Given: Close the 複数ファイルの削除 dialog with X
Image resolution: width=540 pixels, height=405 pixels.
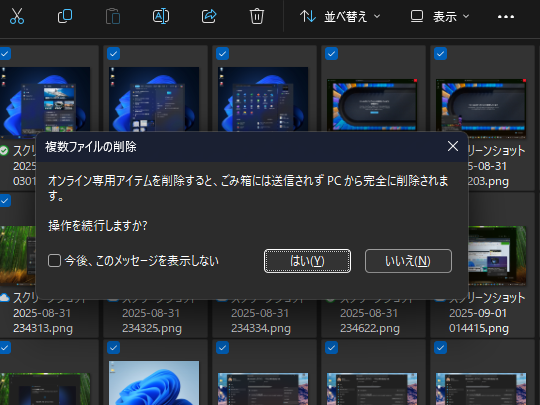Looking at the screenshot, I should [x=453, y=146].
